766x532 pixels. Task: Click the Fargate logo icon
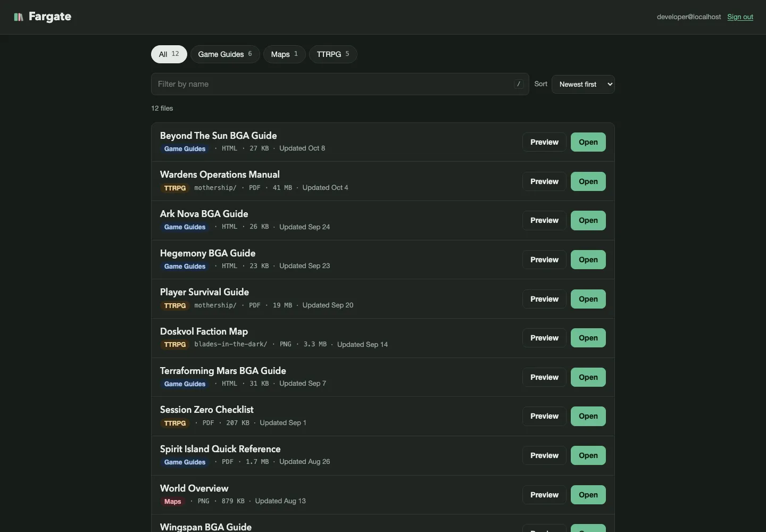(x=19, y=17)
